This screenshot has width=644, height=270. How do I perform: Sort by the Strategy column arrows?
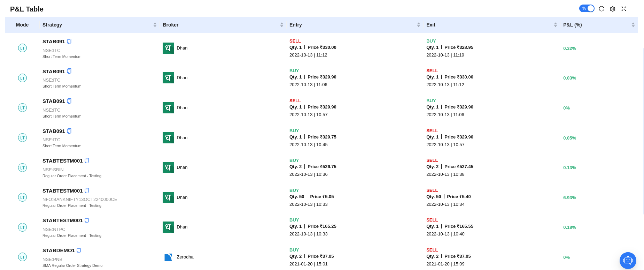[x=155, y=25]
